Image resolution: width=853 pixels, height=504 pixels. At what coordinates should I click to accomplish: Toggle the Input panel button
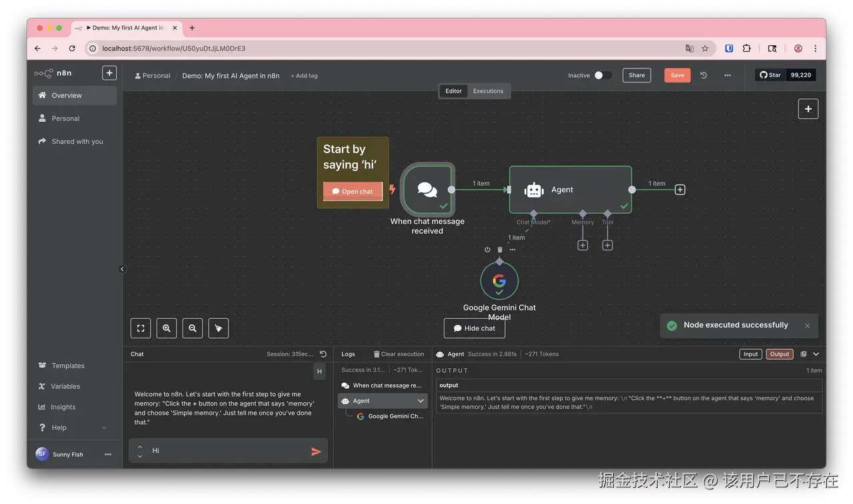(750, 354)
